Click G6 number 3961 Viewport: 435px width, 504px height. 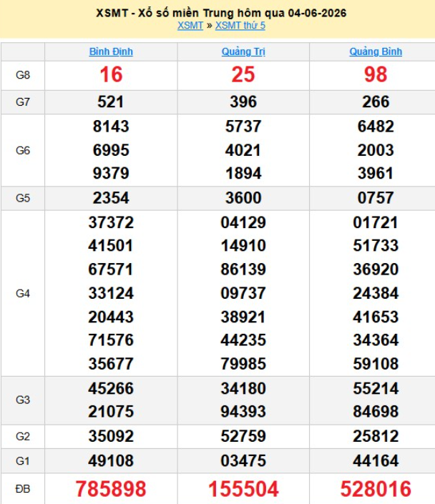point(376,173)
